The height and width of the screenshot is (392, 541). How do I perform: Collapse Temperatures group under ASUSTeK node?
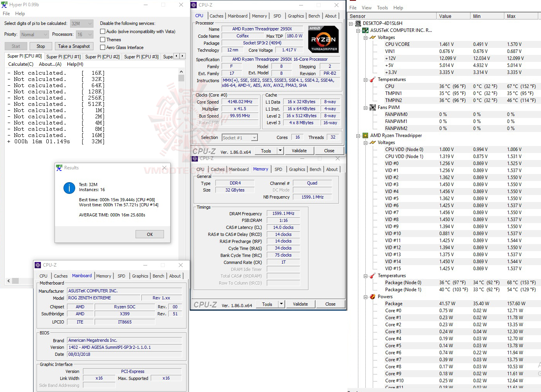(x=366, y=79)
